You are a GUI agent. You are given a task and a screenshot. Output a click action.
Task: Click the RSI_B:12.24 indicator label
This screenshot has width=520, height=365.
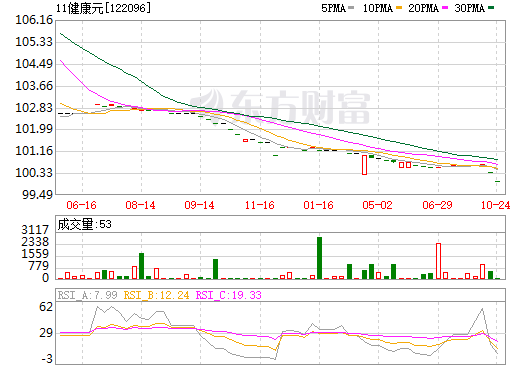click(x=157, y=295)
